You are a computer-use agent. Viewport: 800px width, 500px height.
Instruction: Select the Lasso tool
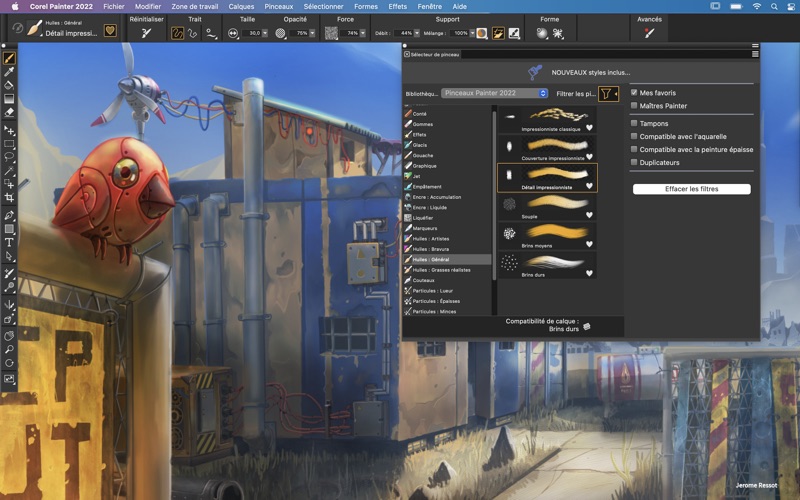[9, 157]
